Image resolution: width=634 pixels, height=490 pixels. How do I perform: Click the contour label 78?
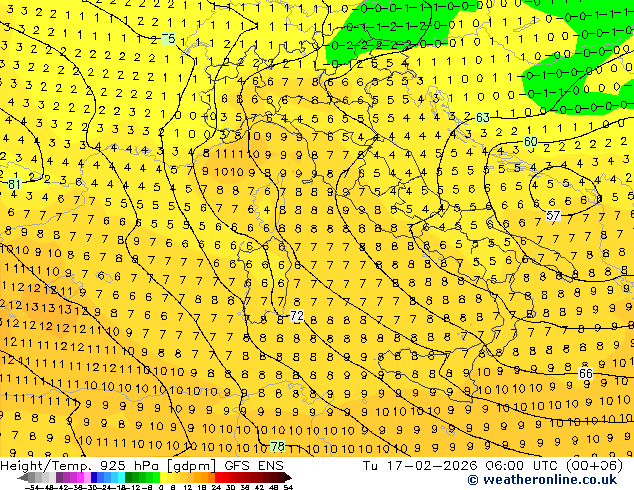277,446
